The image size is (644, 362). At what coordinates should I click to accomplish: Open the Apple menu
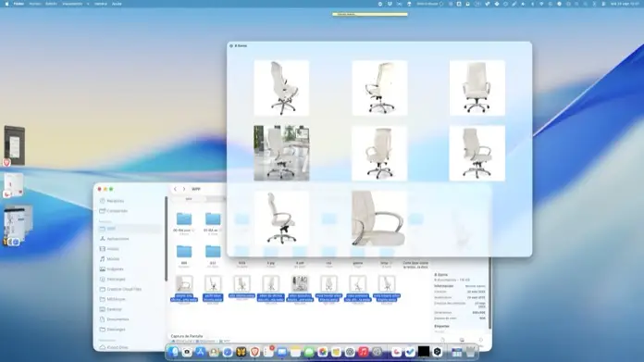(x=6, y=4)
